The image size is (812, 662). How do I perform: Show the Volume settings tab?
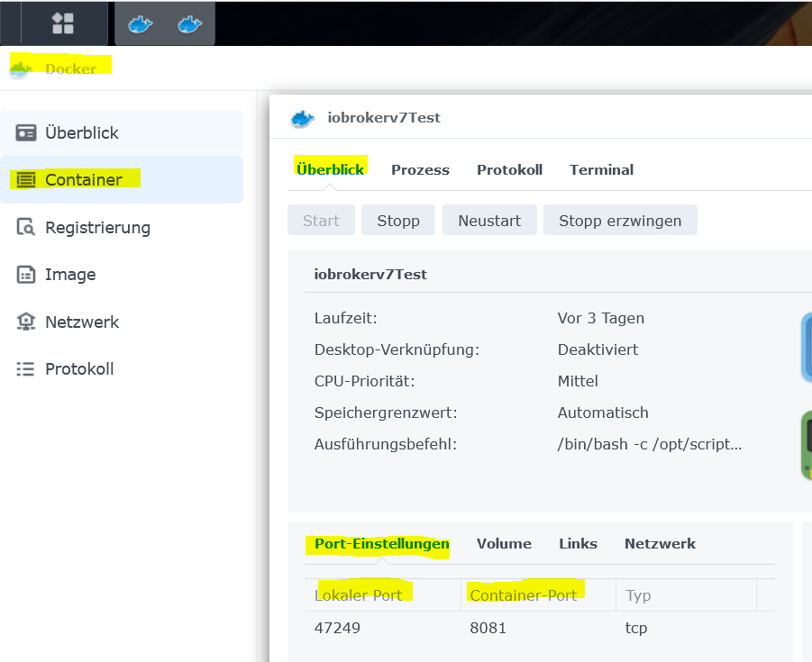click(x=504, y=543)
